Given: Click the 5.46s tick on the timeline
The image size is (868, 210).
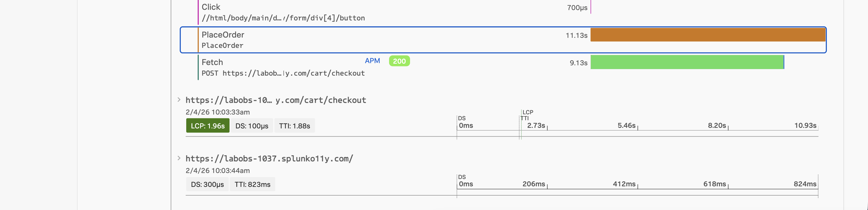Looking at the screenshot, I should tap(626, 125).
